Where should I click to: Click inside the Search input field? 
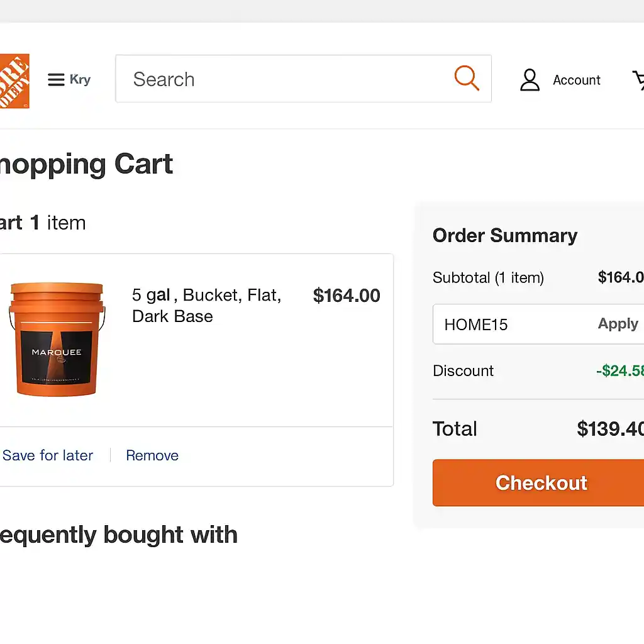click(252, 78)
